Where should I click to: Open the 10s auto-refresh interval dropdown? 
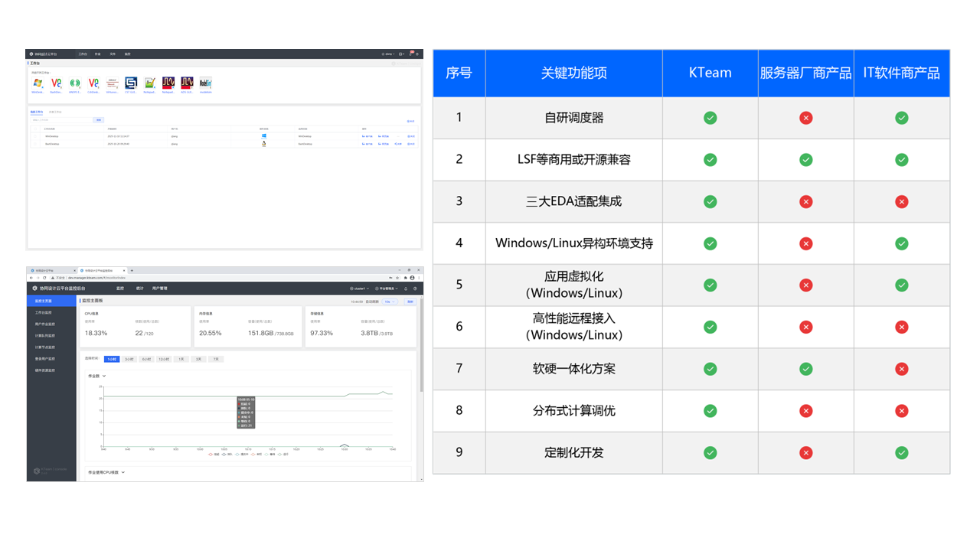coord(390,302)
